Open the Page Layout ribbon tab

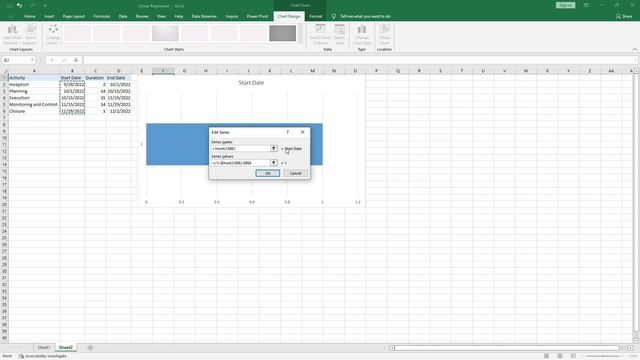pos(73,16)
